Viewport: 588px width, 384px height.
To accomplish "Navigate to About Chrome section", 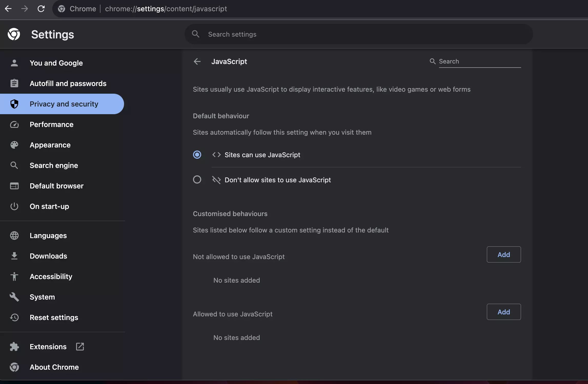I will pos(54,366).
